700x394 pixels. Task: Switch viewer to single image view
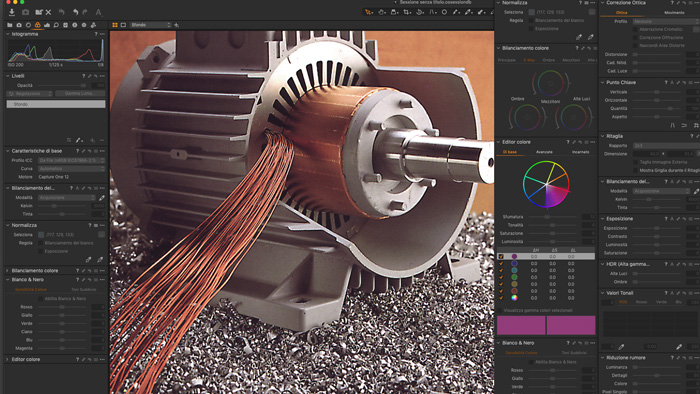point(123,25)
